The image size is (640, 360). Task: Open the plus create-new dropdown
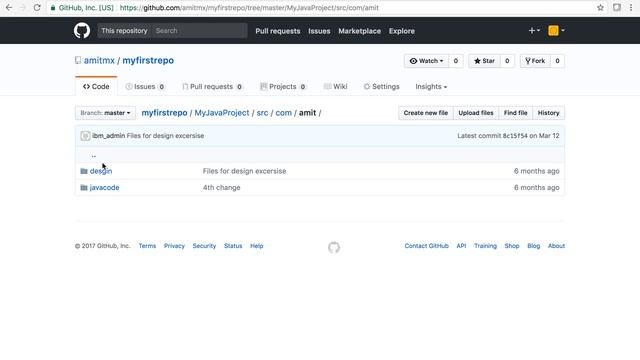pyautogui.click(x=534, y=31)
